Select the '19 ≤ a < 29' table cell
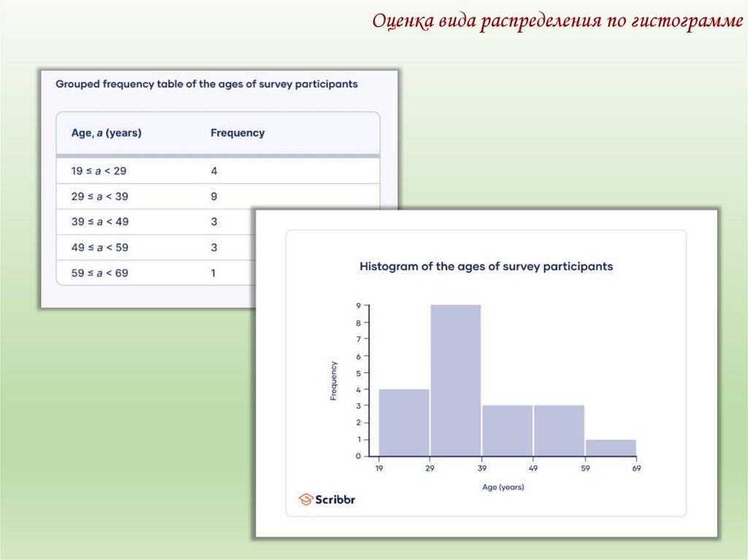The image size is (748, 560). (x=99, y=171)
